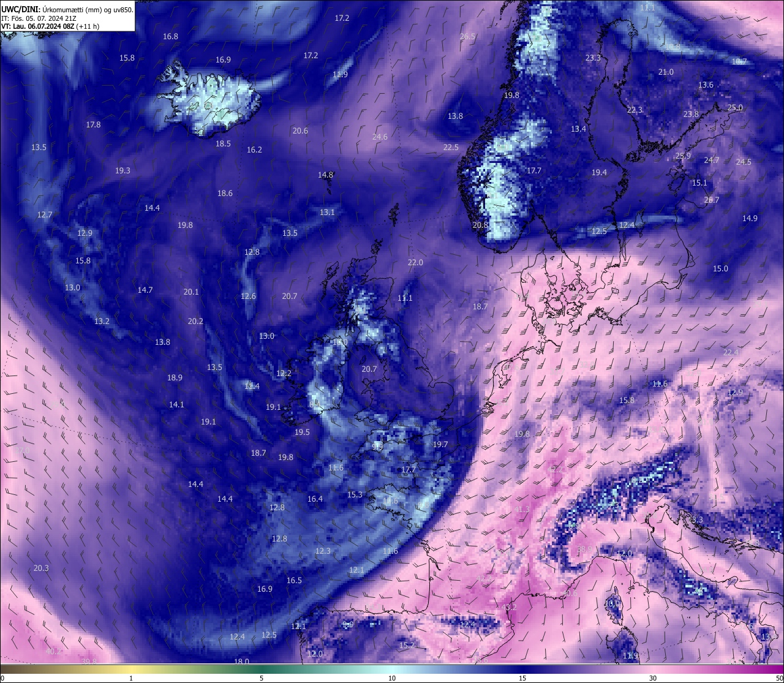Click the 19.5 value label
The height and width of the screenshot is (683, 784).
point(302,432)
